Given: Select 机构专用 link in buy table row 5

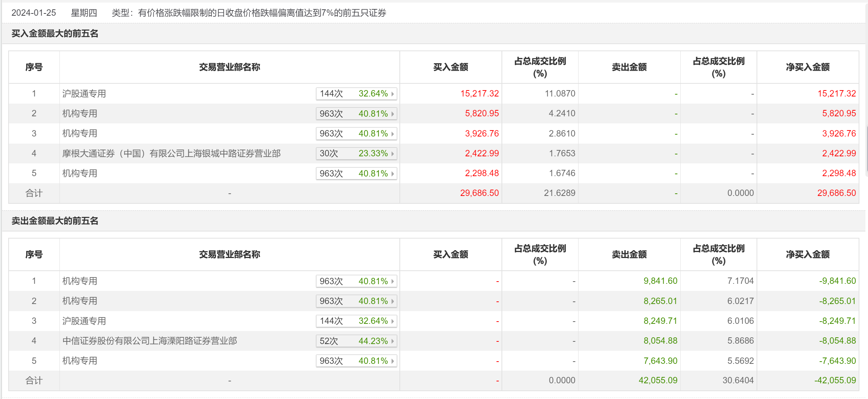Looking at the screenshot, I should pos(80,173).
